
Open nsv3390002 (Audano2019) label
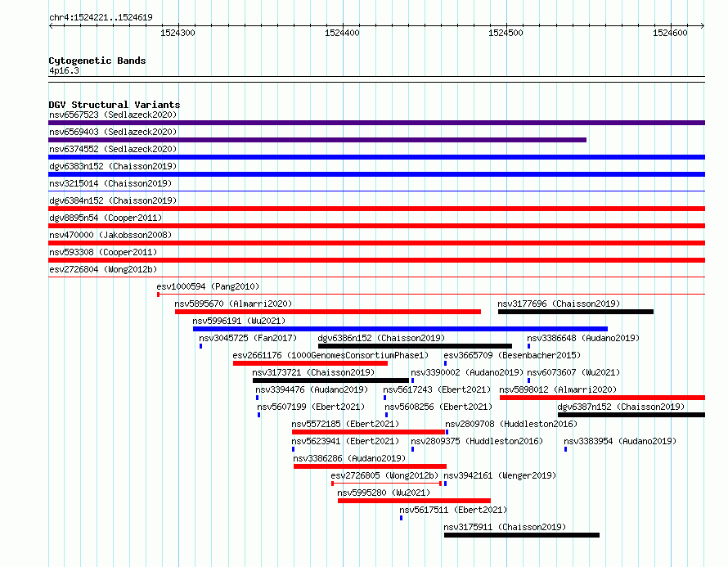tap(467, 372)
